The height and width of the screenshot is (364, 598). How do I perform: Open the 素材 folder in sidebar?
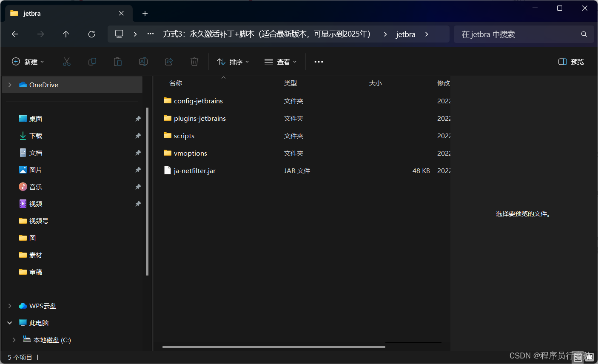click(36, 255)
